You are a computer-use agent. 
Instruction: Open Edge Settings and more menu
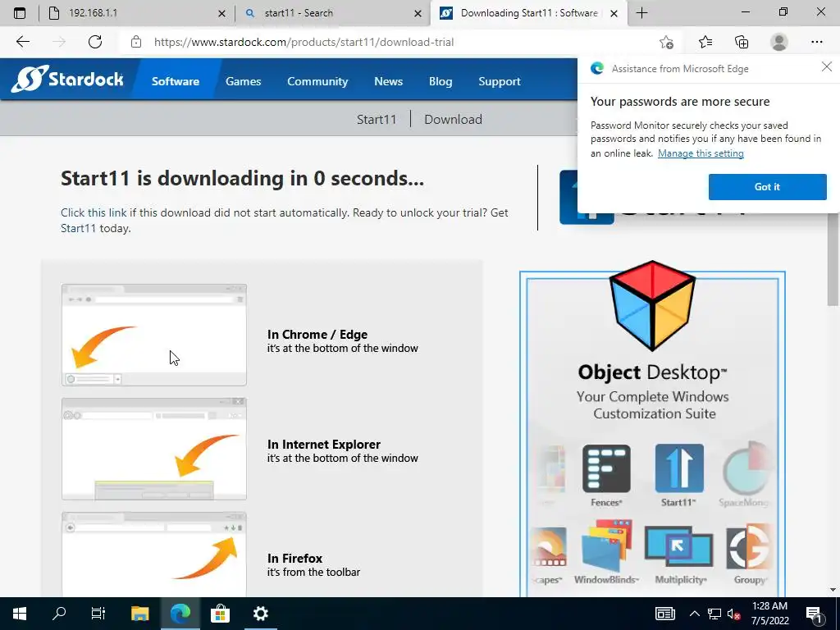816,42
